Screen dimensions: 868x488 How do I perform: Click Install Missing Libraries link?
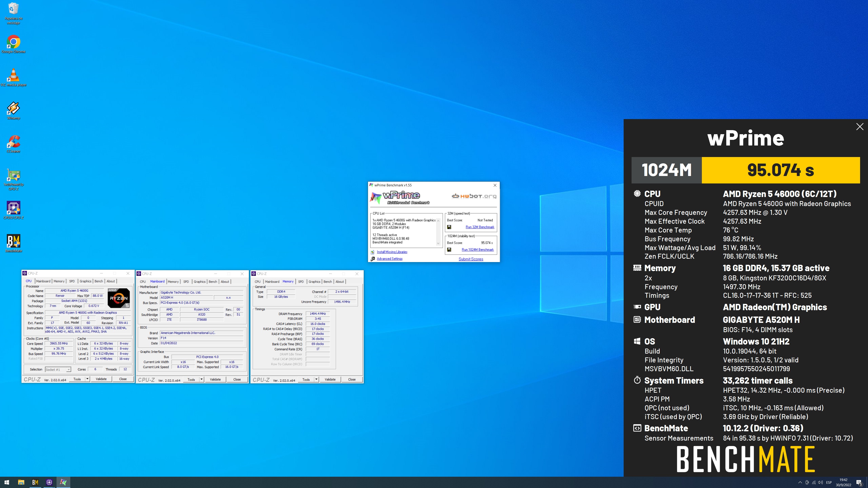pos(392,252)
